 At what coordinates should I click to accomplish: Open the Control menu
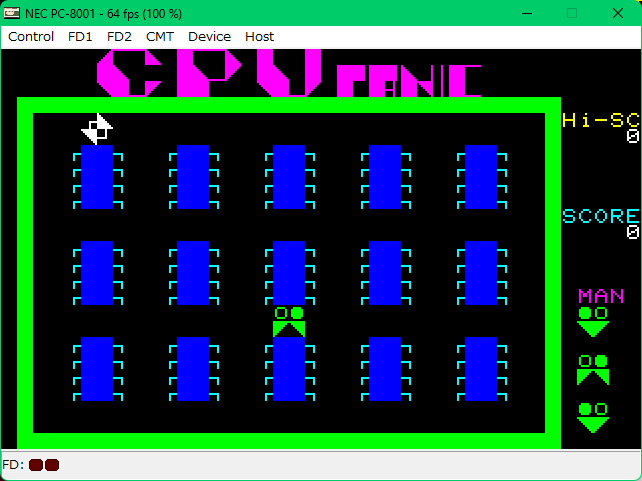(31, 36)
